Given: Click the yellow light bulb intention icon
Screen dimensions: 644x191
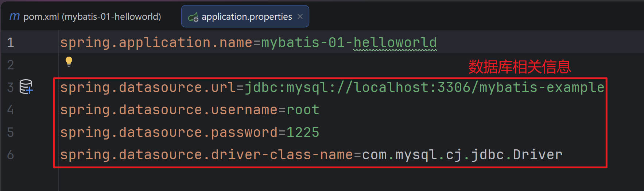Looking at the screenshot, I should tap(69, 61).
